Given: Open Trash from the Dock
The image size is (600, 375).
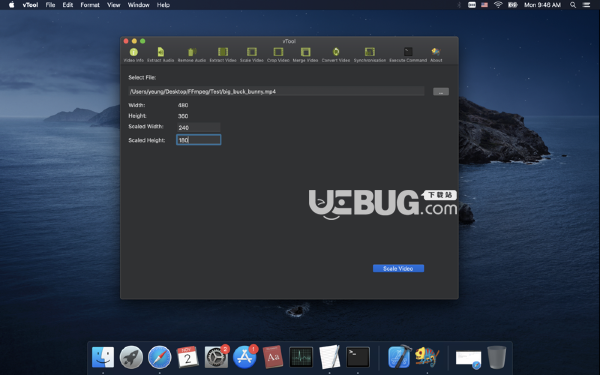Looking at the screenshot, I should pyautogui.click(x=497, y=357).
